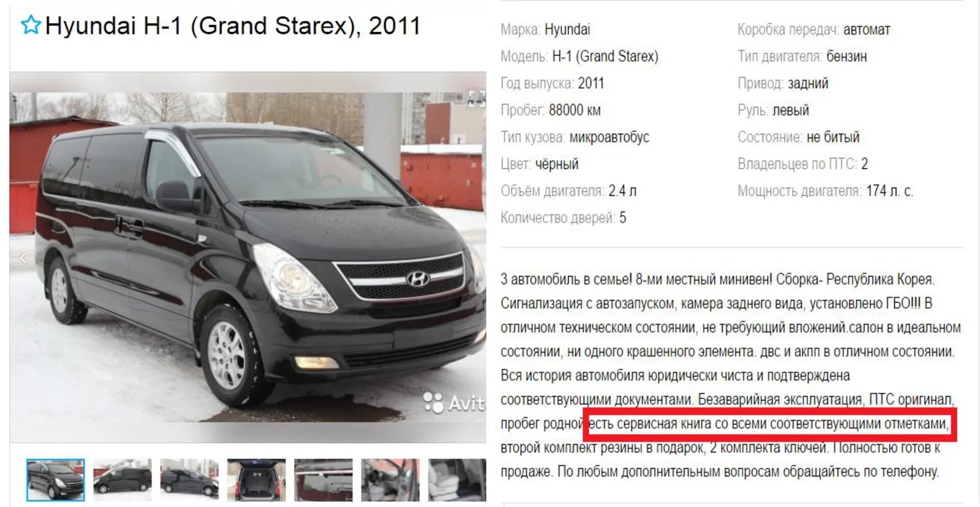Click the Модель: H-1 (Grand Starex) value
This screenshot has width=980, height=507.
tap(605, 56)
